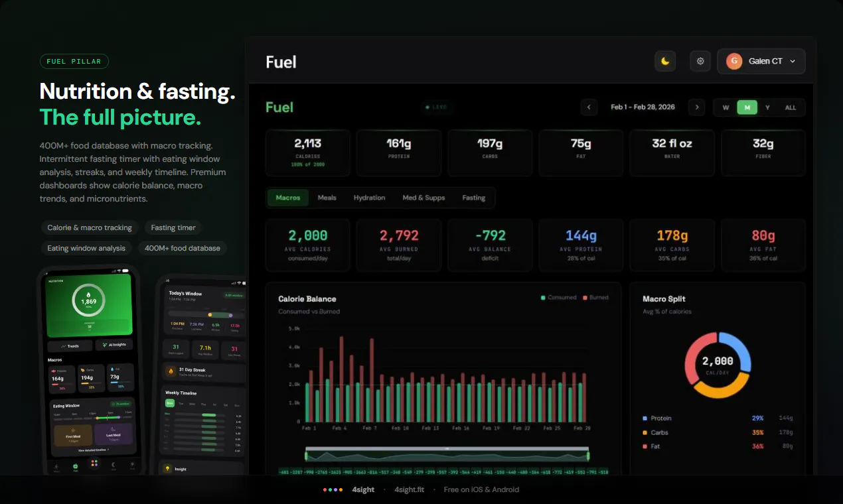This screenshot has width=843, height=504.
Task: Click the 32 fl oz Water card
Action: (x=672, y=153)
